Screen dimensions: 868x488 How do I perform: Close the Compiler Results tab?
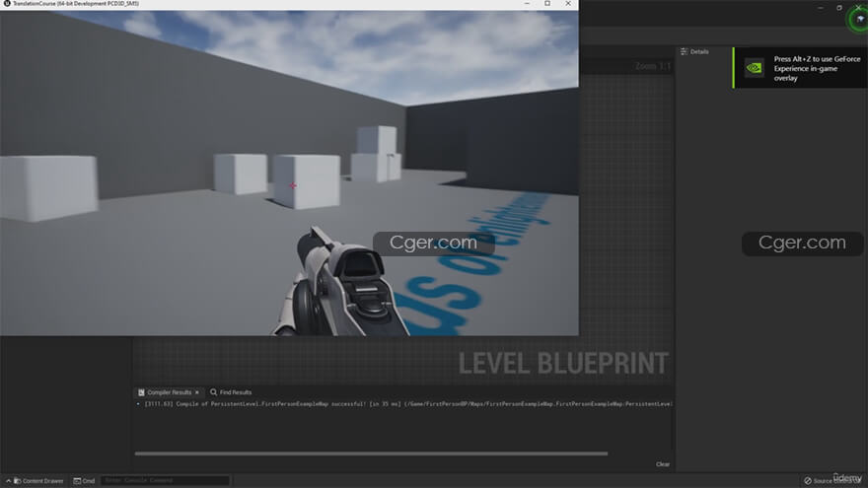pos(197,392)
